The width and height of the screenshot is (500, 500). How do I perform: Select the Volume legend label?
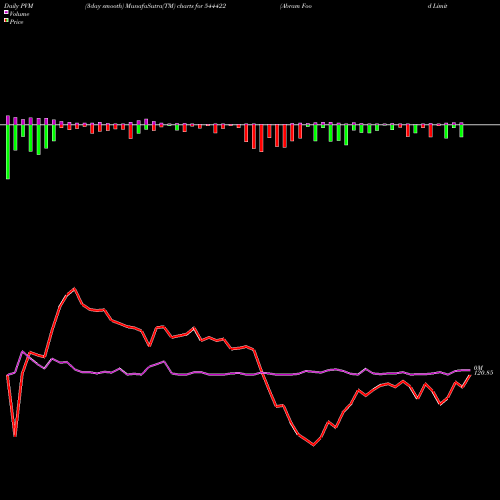tap(19, 14)
